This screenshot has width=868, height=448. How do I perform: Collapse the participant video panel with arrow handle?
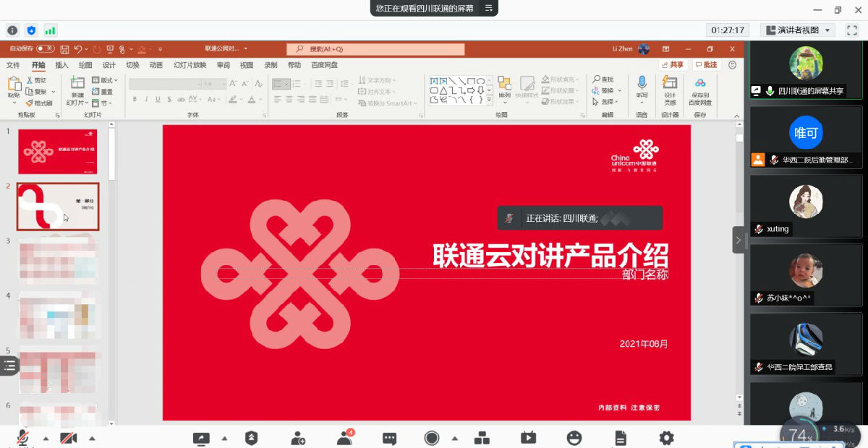pos(739,240)
